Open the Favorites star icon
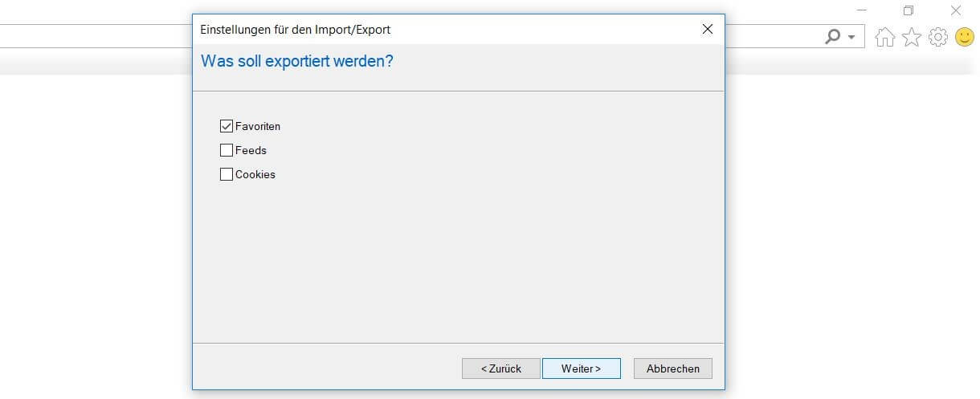The height and width of the screenshot is (399, 980). click(x=912, y=37)
